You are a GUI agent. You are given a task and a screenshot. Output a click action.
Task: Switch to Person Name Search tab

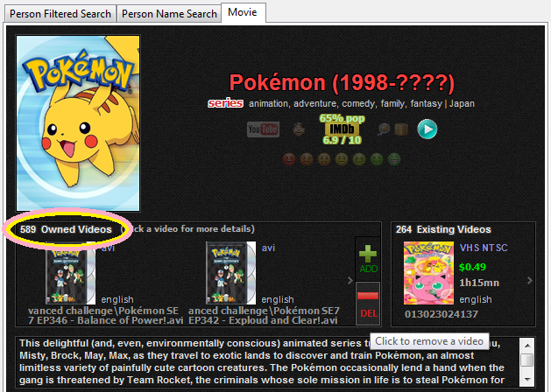tap(169, 14)
